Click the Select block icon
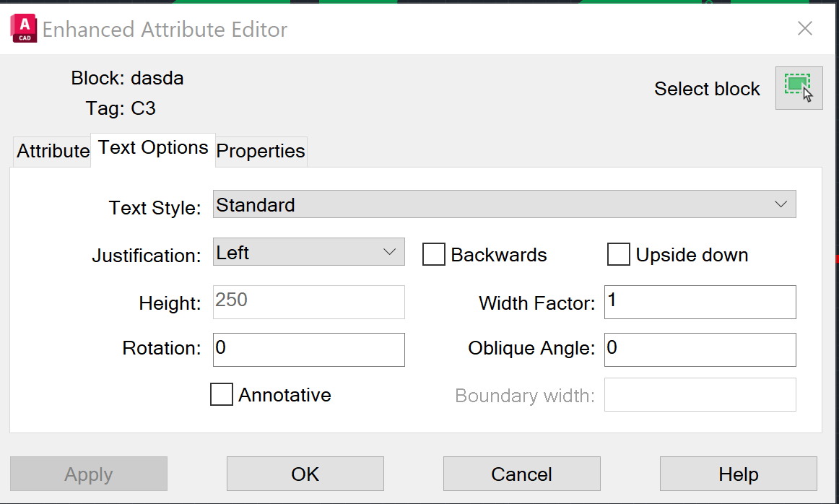The image size is (839, 504). 799,88
